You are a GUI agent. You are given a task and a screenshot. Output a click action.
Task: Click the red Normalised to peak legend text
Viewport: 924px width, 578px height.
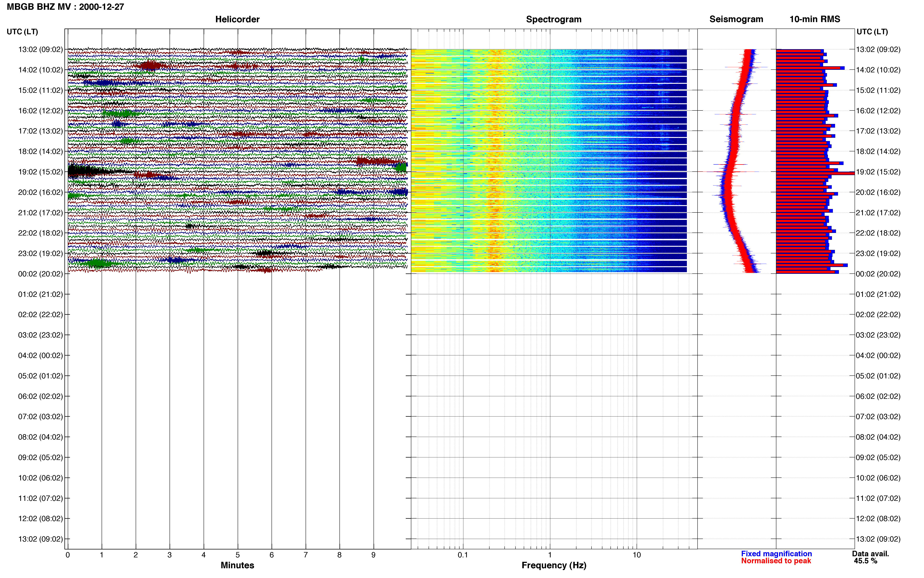click(x=776, y=561)
